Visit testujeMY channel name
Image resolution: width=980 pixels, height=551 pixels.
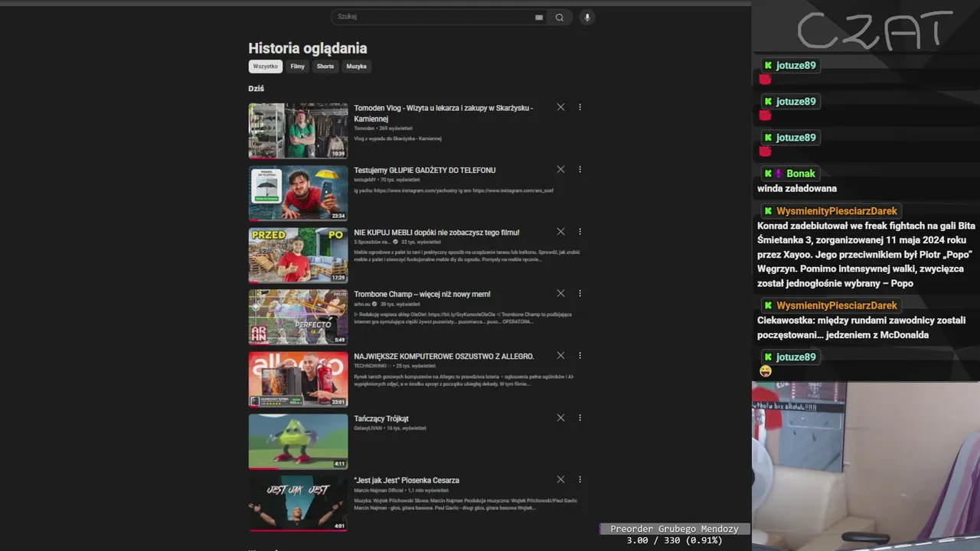(365, 180)
